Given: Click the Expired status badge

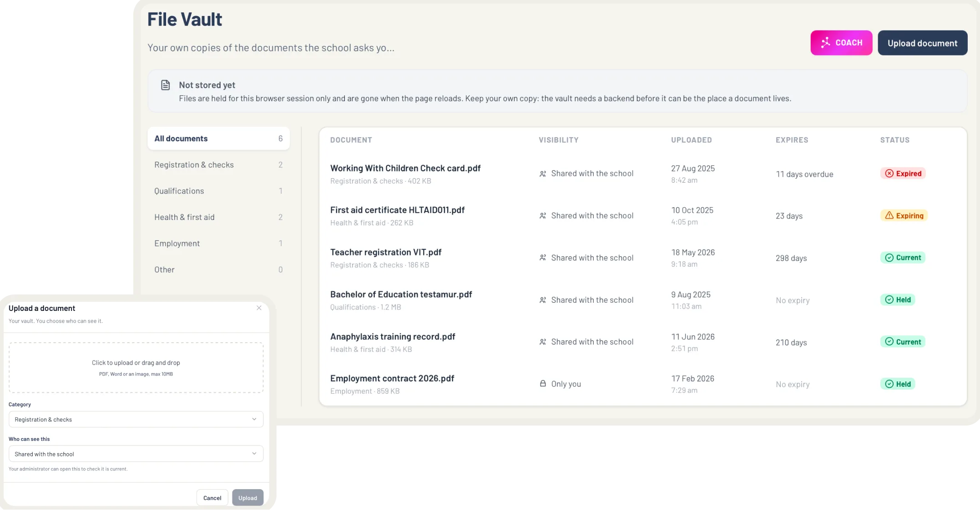Looking at the screenshot, I should pyautogui.click(x=903, y=173).
